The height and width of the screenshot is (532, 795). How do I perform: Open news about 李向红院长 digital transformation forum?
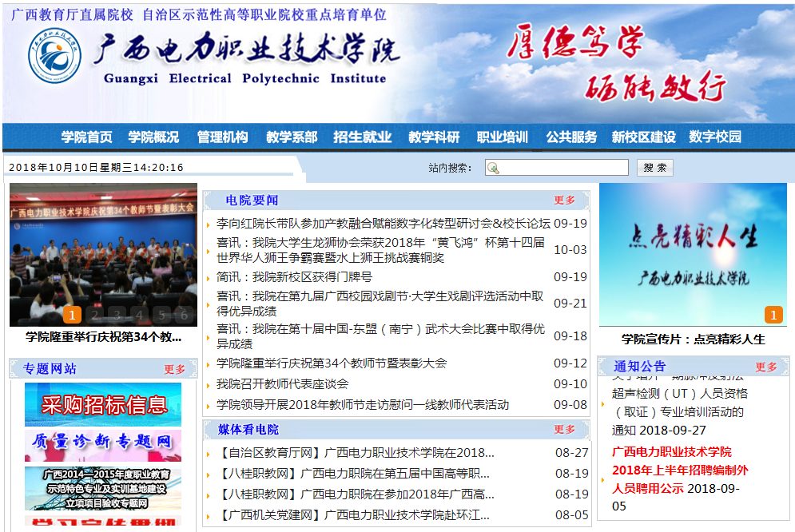tap(384, 223)
